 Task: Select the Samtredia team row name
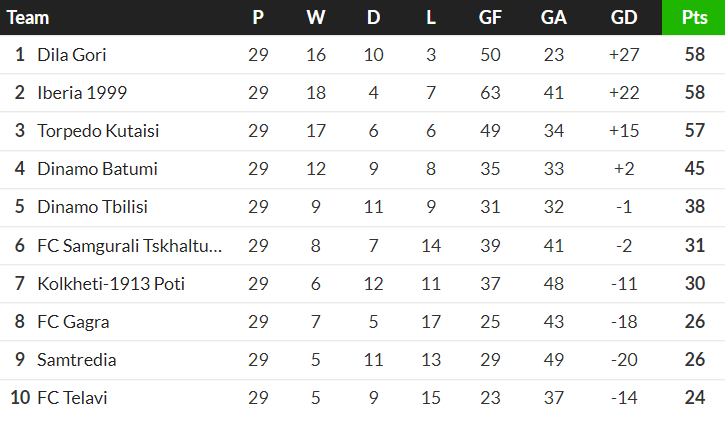(77, 360)
